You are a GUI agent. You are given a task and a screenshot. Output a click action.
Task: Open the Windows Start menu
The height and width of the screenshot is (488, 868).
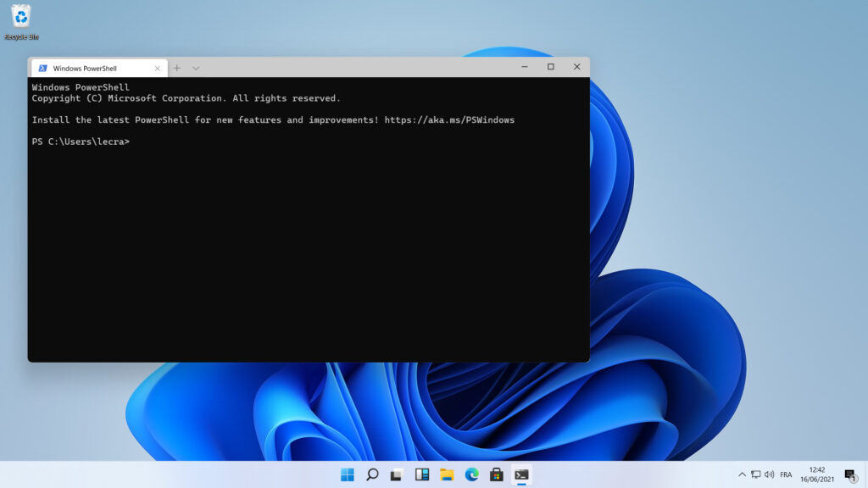(x=347, y=474)
